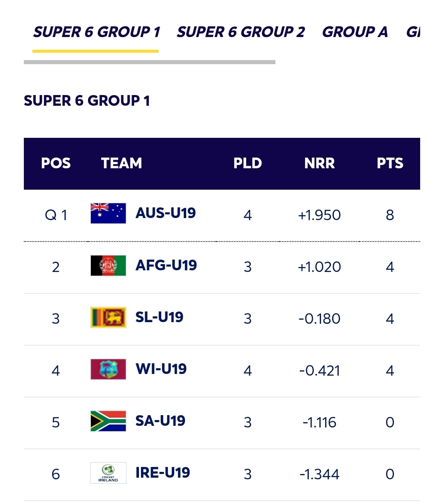Select the SA-U19 team name
Screen dimensions: 444x504
(160, 421)
